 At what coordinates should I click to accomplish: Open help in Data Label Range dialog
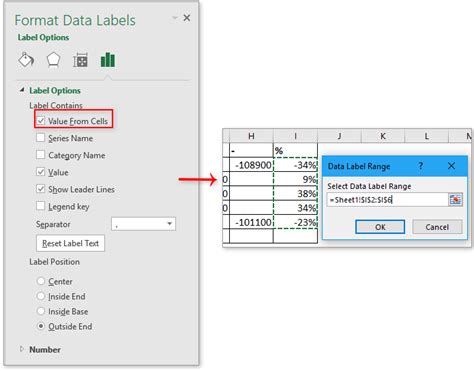click(421, 166)
